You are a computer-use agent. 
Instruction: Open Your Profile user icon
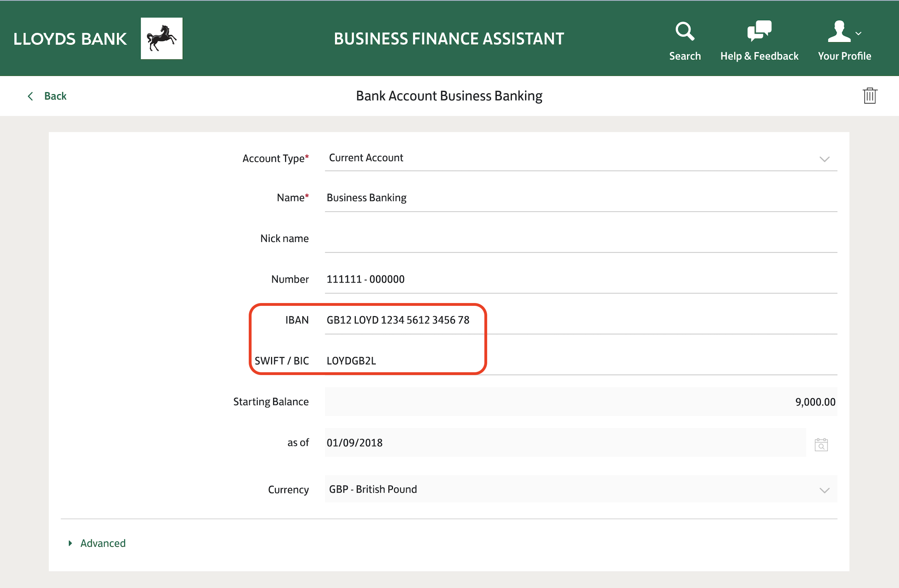839,32
